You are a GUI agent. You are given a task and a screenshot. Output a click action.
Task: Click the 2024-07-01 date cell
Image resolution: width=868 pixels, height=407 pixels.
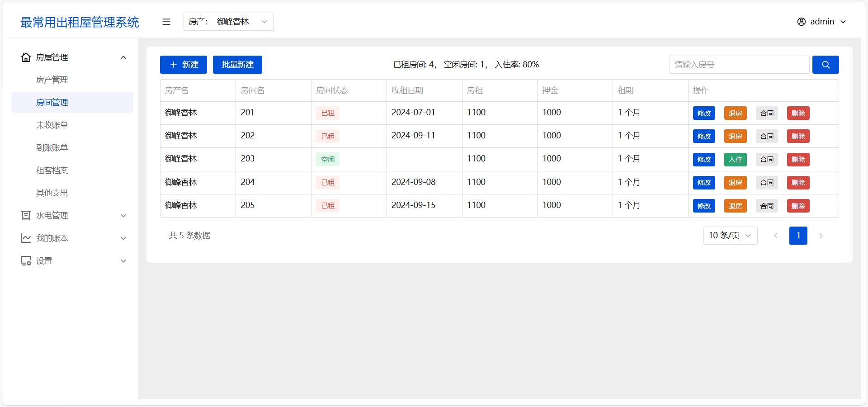(424, 113)
